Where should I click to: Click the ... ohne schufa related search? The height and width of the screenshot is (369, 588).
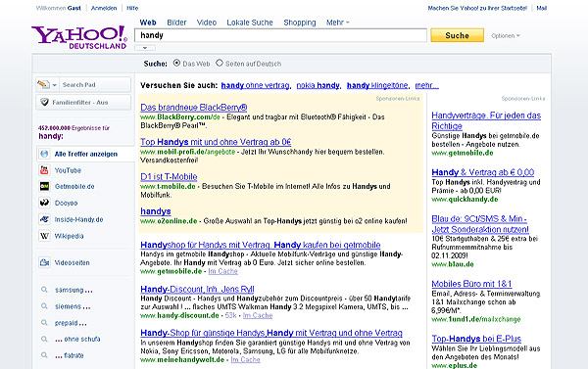pos(77,339)
